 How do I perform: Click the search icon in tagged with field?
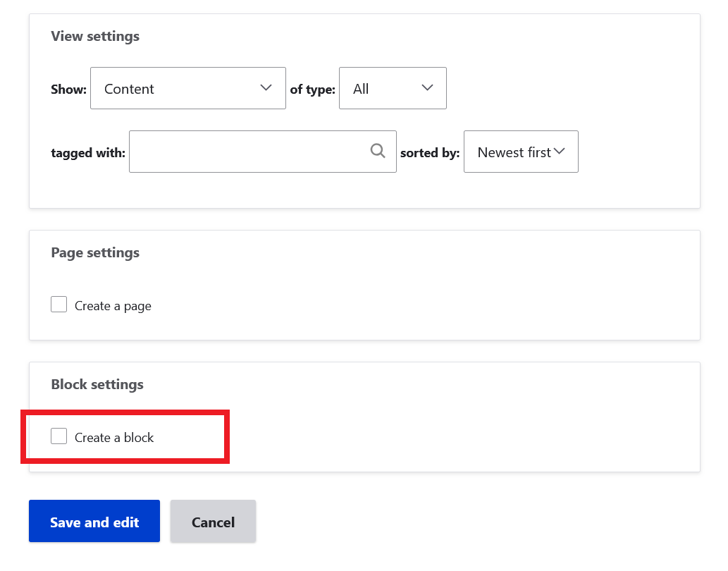[x=378, y=151]
